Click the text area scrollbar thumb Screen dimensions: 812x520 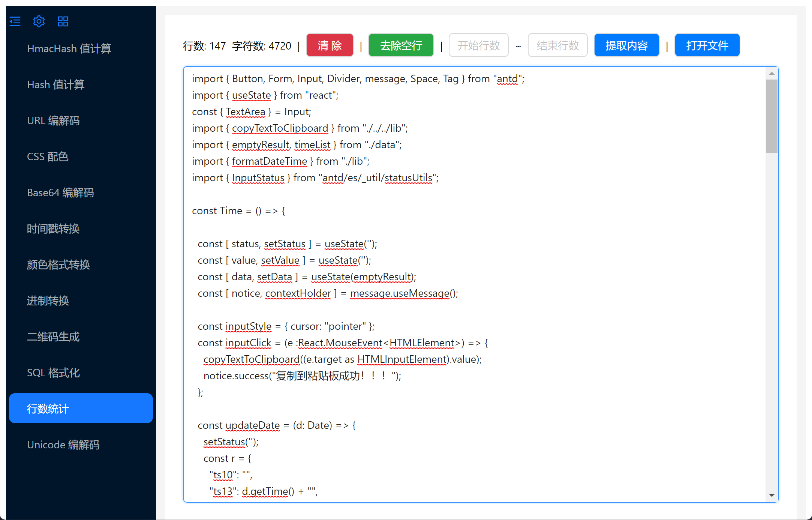[x=772, y=116]
